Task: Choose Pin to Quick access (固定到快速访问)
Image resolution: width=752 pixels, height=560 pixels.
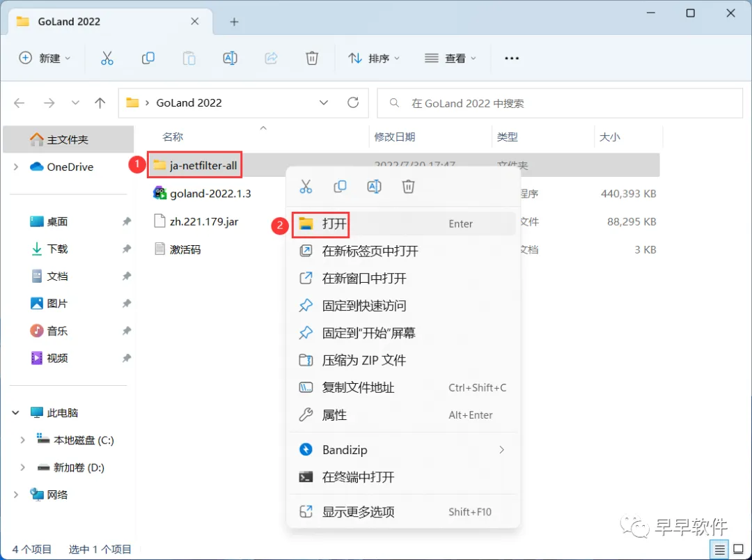Action: (x=403, y=306)
